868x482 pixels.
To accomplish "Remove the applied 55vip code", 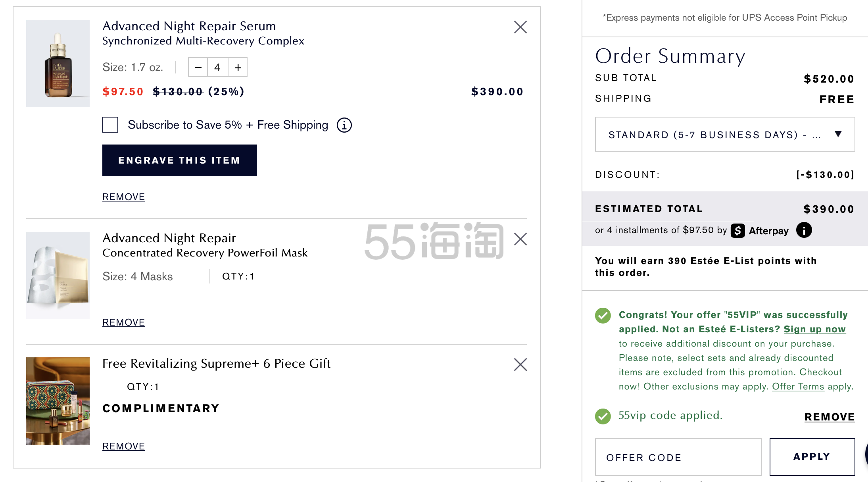I will point(829,417).
